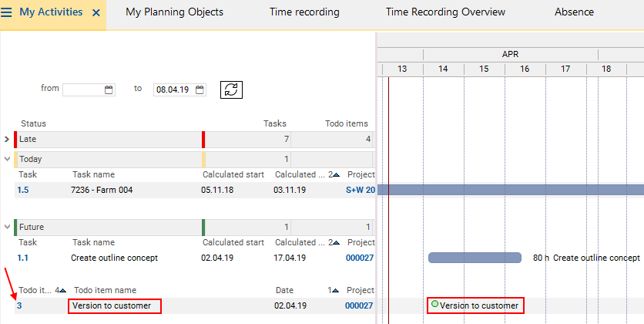
Task: Open todo item link 3
Action: [x=19, y=305]
